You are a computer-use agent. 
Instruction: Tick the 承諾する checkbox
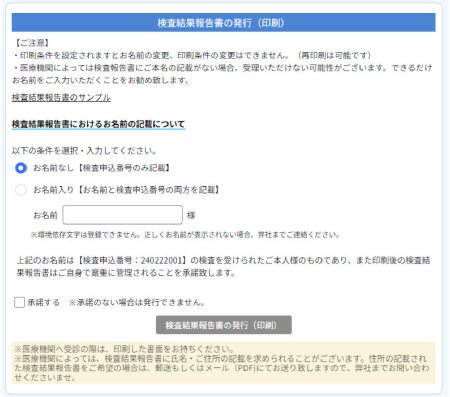pyautogui.click(x=19, y=302)
